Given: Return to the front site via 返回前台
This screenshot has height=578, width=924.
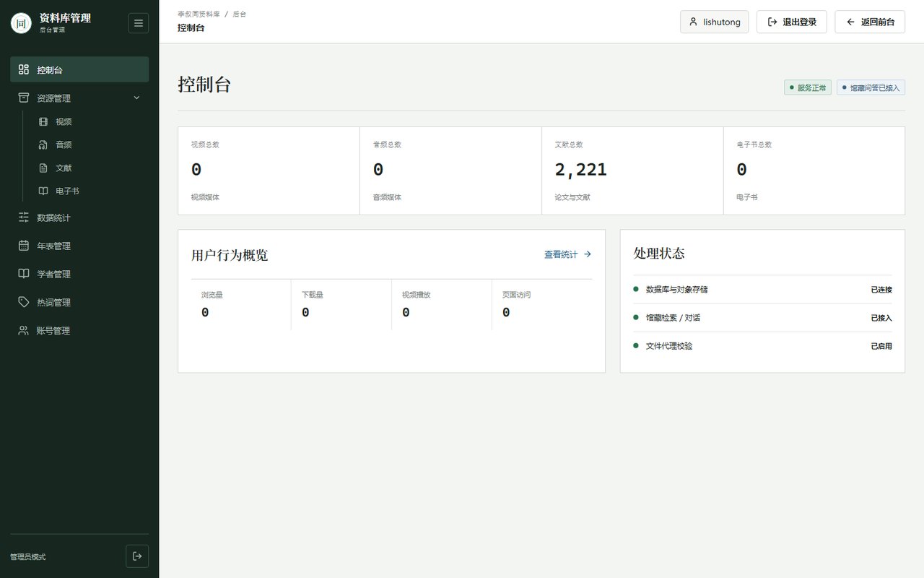Looking at the screenshot, I should (x=870, y=22).
